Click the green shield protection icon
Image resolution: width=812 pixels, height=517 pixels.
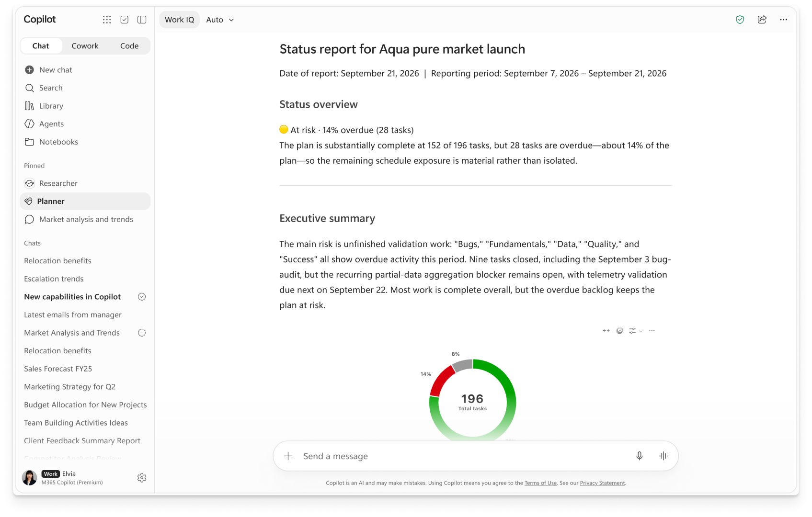click(740, 20)
